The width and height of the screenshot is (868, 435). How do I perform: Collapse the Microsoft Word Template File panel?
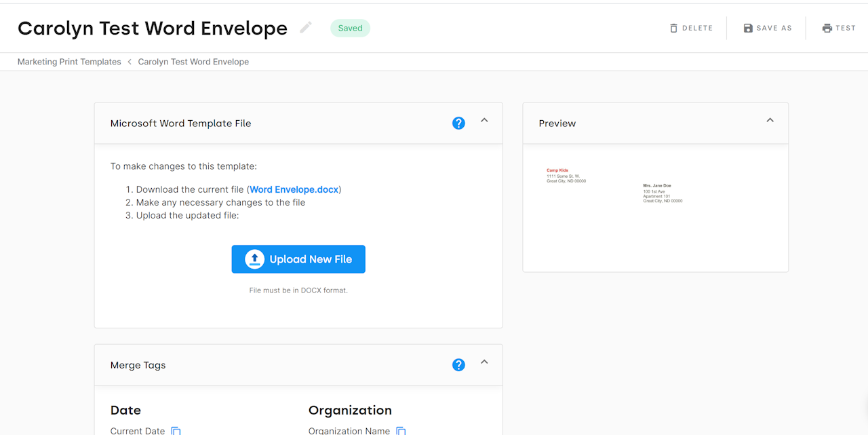[x=484, y=120]
